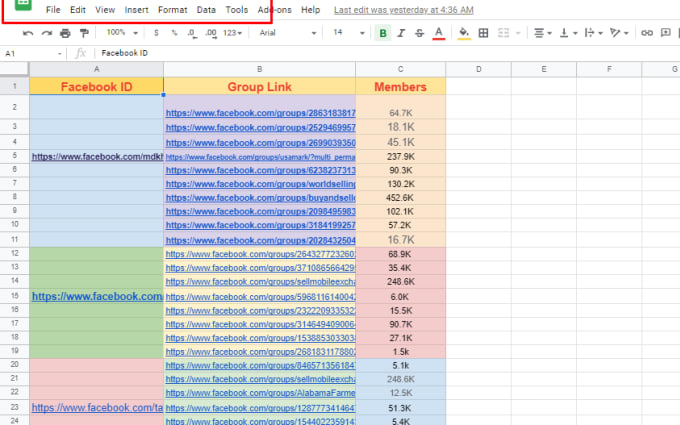Select the 6.0K members cell
Screen dimensions: 680x425
coord(400,297)
